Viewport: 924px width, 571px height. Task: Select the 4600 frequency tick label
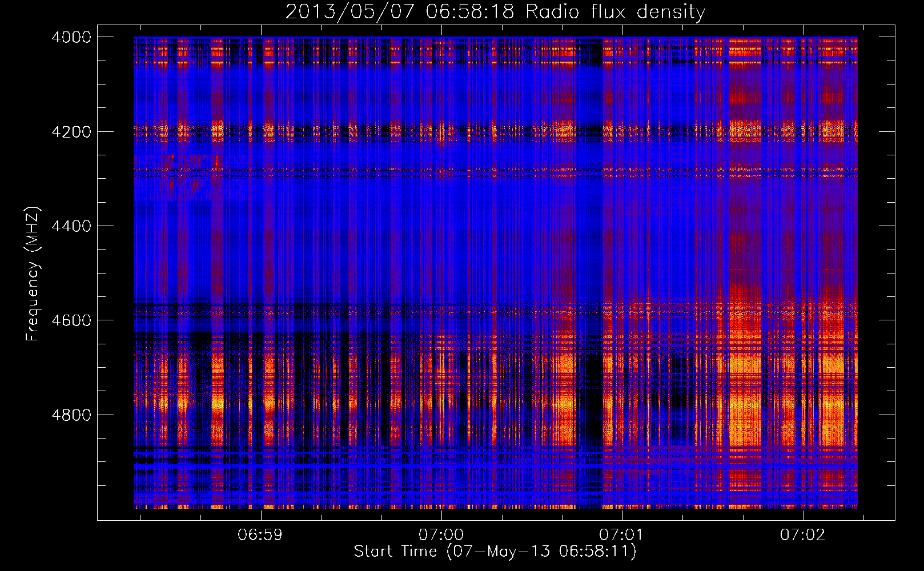click(x=71, y=320)
